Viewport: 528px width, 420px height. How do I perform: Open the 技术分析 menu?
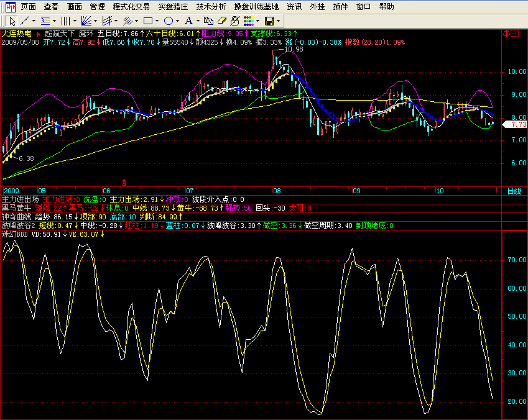(x=211, y=6)
